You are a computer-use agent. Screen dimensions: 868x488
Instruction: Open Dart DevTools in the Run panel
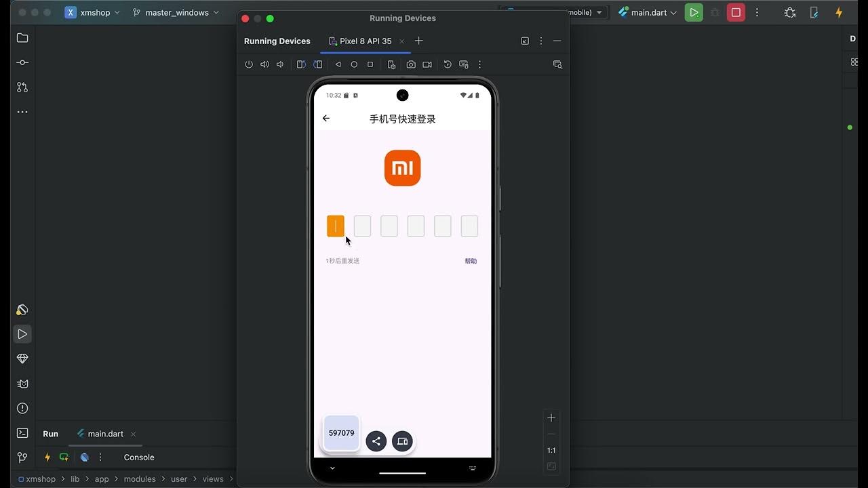[85, 457]
